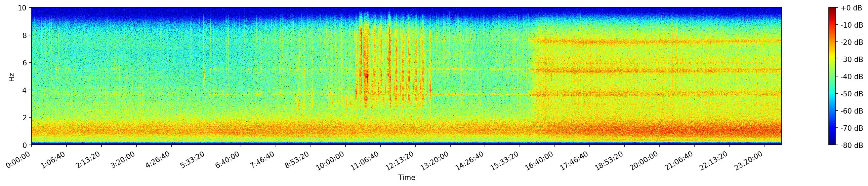Screen dimensions: 868x186
Task: Click the 8 Hz frequency tick label
Action: click(25, 35)
